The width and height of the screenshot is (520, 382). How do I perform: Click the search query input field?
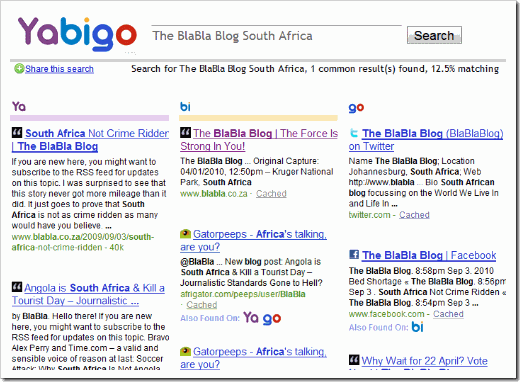point(277,35)
